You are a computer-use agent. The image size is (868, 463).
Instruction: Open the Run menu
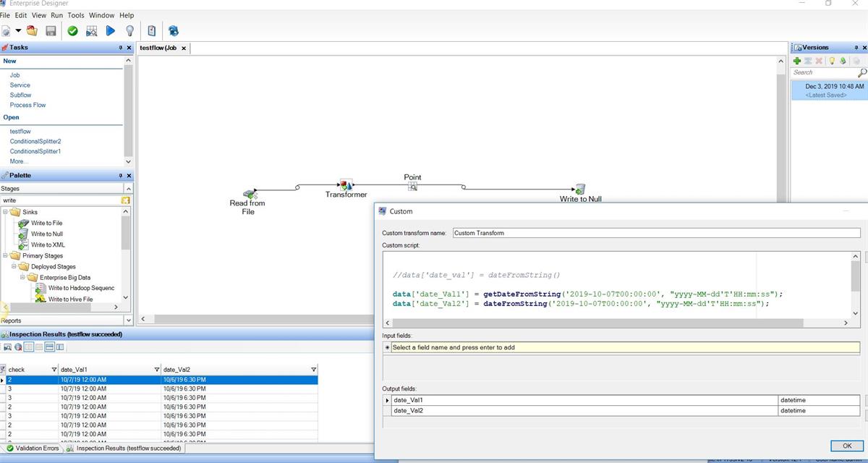point(56,15)
